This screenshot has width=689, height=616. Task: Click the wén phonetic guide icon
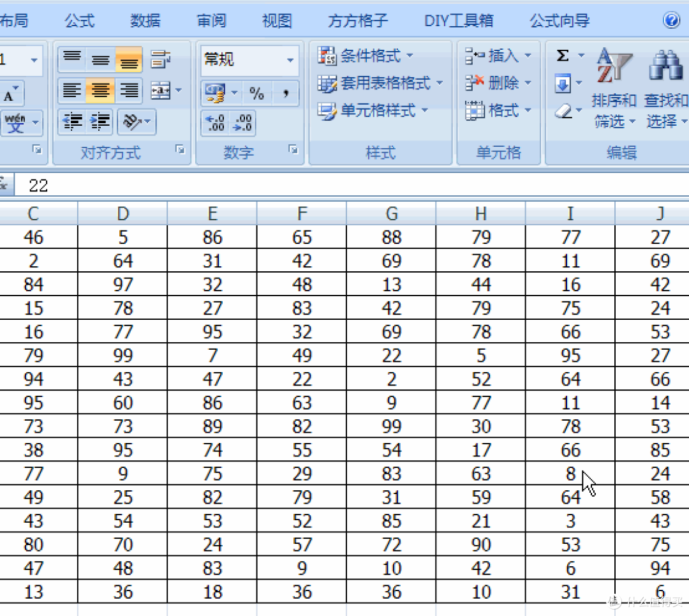tap(15, 123)
